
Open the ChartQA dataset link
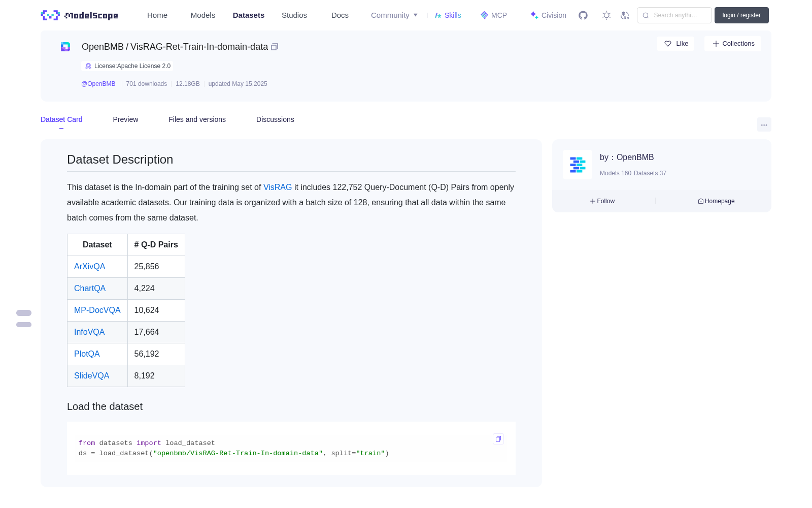pyautogui.click(x=90, y=289)
